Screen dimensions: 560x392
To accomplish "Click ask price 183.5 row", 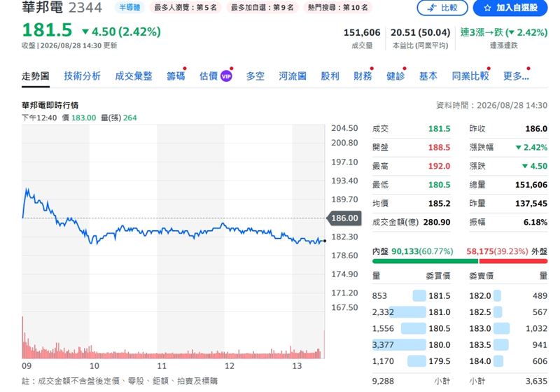I will (x=508, y=345).
